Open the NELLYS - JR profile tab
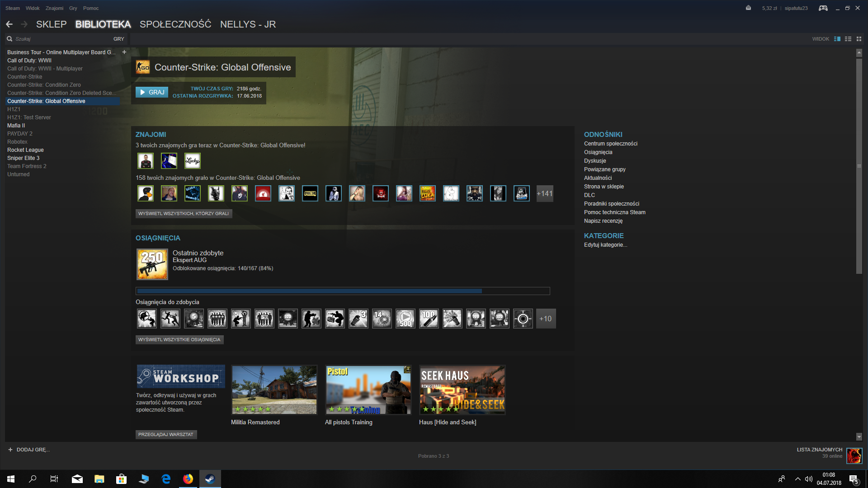Viewport: 868px width, 488px height. point(248,24)
